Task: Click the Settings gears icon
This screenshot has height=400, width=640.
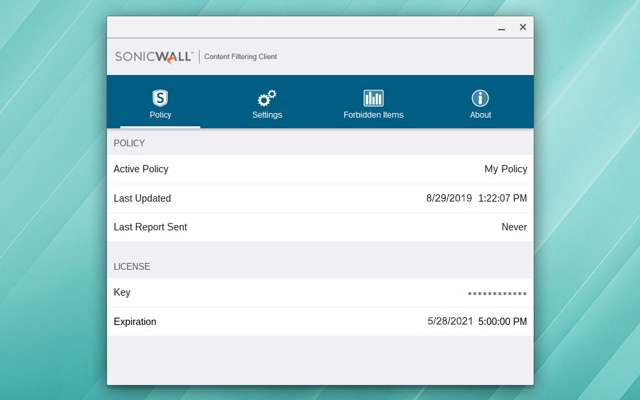Action: (267, 98)
